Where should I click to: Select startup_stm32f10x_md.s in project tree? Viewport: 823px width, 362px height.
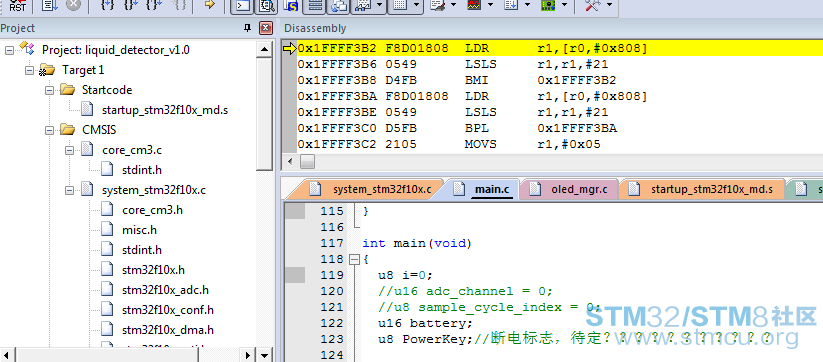click(x=165, y=110)
